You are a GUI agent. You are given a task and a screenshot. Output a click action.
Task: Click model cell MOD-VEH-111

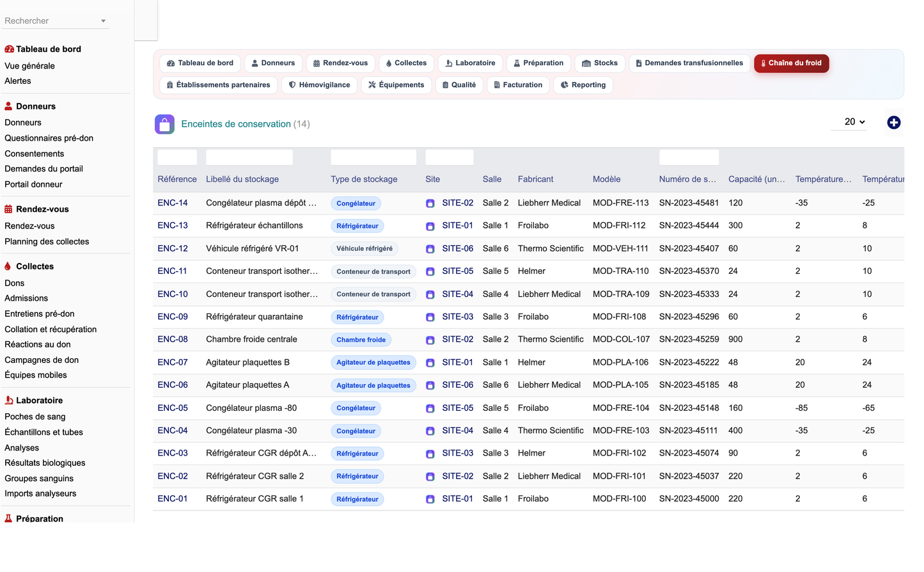click(x=620, y=248)
